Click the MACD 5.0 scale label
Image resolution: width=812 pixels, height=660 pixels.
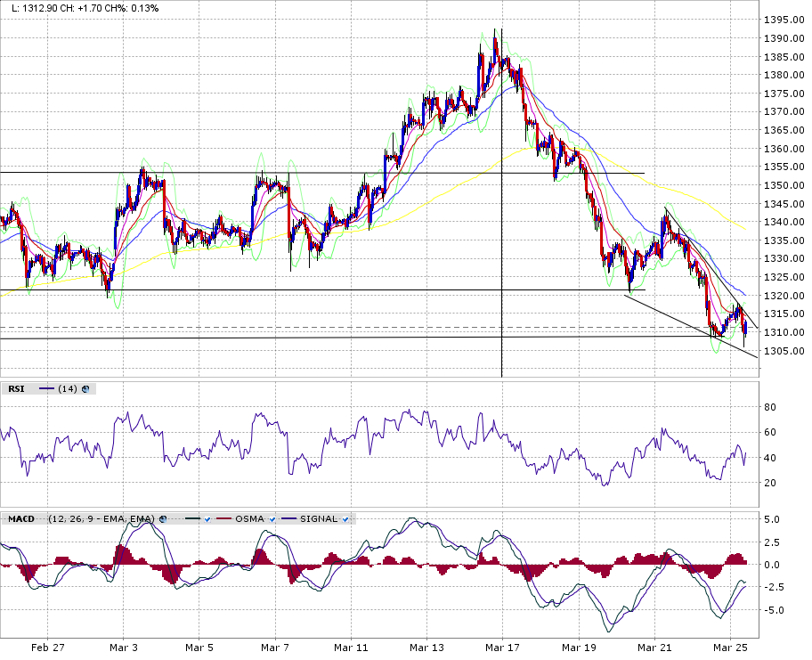click(x=772, y=519)
